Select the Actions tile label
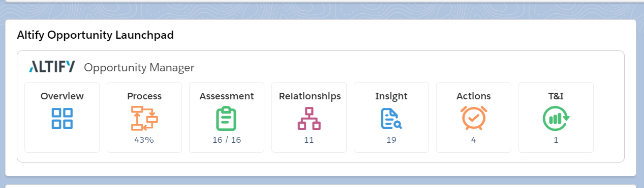Screen dimensions: 644x188 coord(474,96)
